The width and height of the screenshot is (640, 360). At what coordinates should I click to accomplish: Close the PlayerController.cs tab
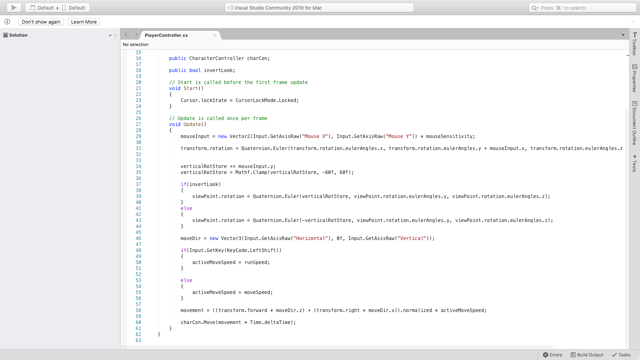(215, 35)
